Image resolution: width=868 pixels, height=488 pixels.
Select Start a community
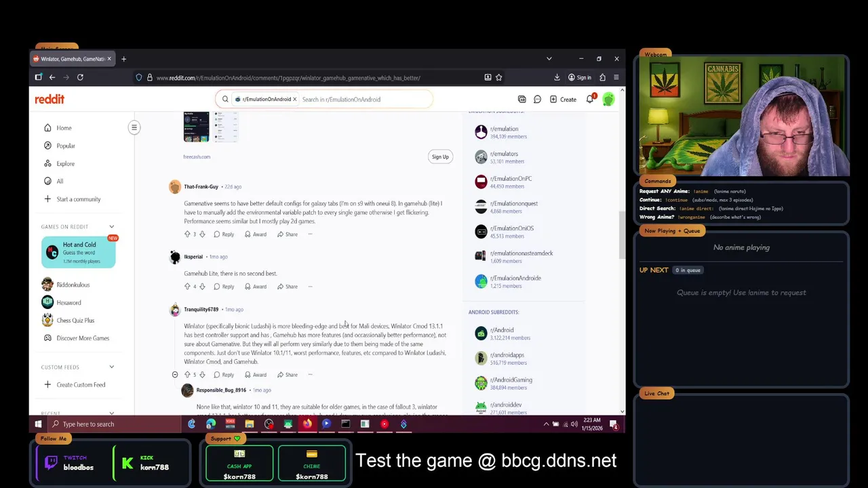pyautogui.click(x=80, y=199)
